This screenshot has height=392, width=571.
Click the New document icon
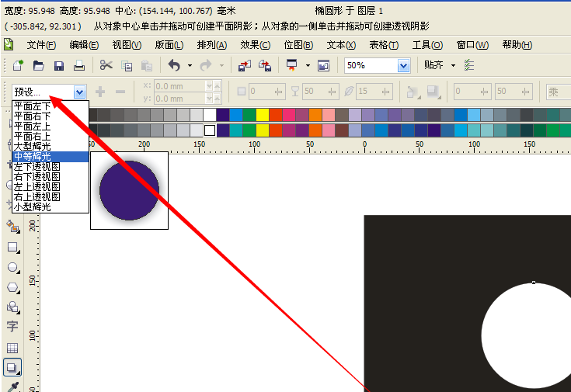[18, 65]
